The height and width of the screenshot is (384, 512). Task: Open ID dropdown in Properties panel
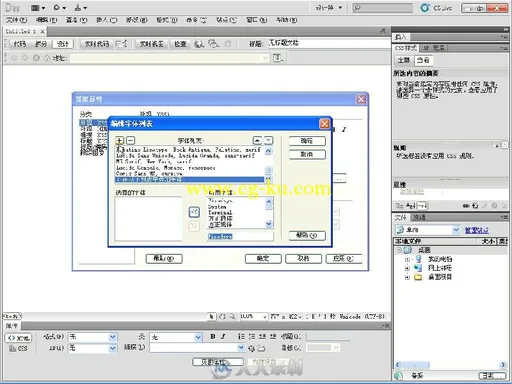tap(113, 348)
